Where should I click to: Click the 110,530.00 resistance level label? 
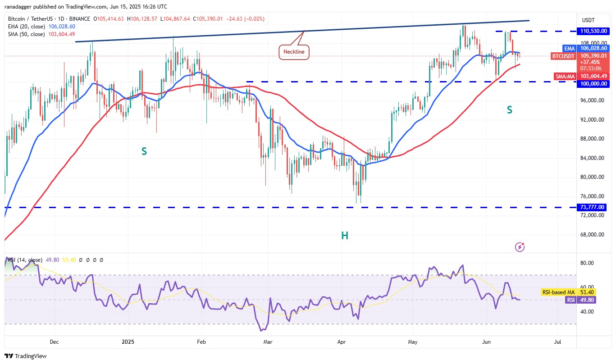point(592,32)
